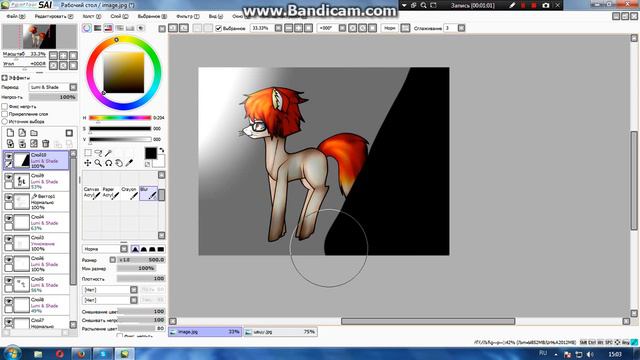Select layer Слой8 in the layer list
Image resolution: width=640 pixels, height=360 pixels.
click(36, 305)
